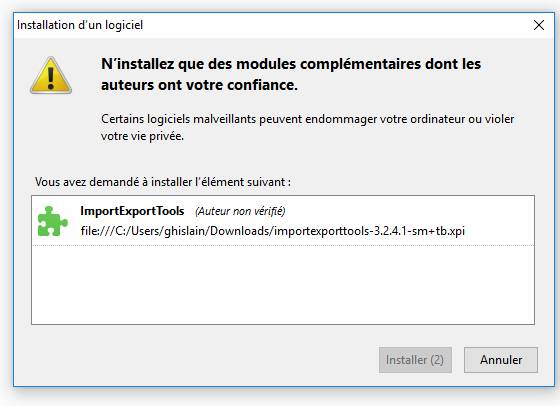Click blank row space right of "Auteur non vérifié"
This screenshot has height=406, width=560.
(409, 211)
